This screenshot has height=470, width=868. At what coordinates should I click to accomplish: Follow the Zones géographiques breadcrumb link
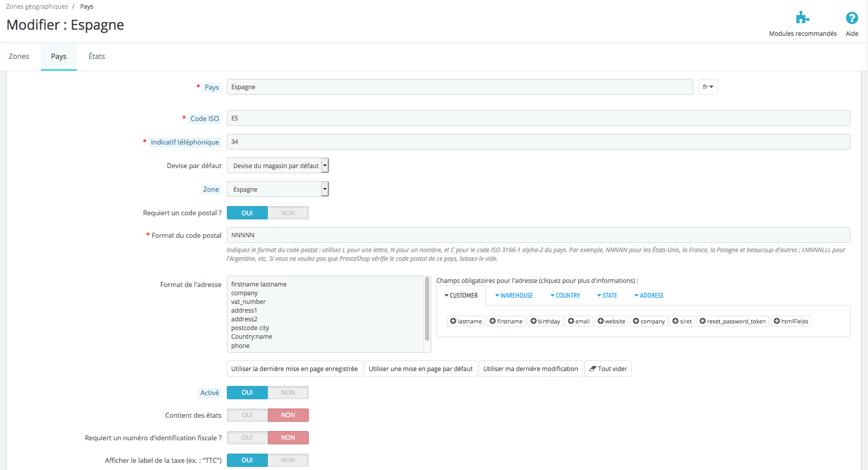[x=37, y=7]
